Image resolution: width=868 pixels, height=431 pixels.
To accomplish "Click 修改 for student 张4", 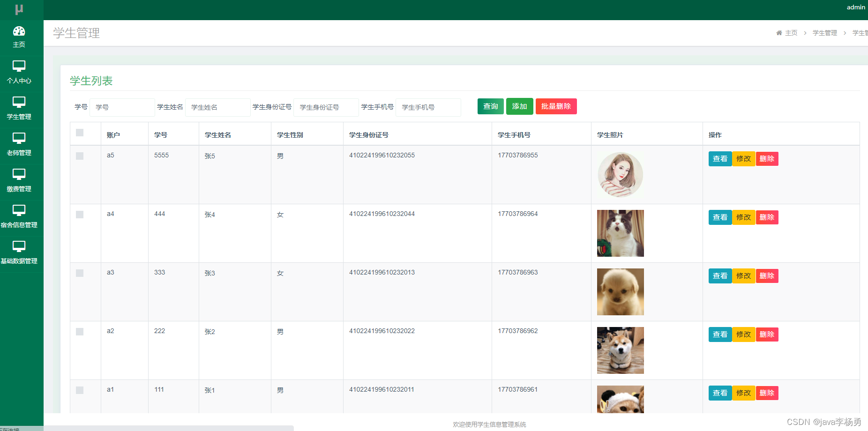I will coord(743,217).
